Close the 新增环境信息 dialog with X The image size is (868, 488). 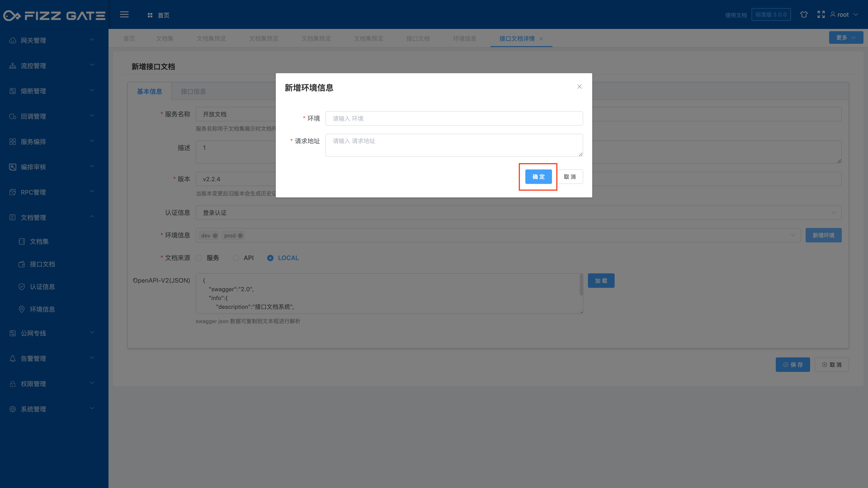point(580,87)
